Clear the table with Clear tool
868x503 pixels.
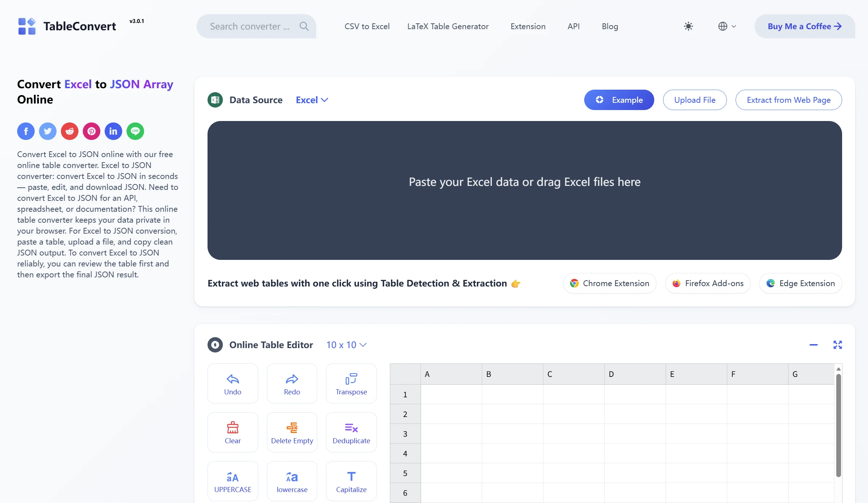point(233,432)
